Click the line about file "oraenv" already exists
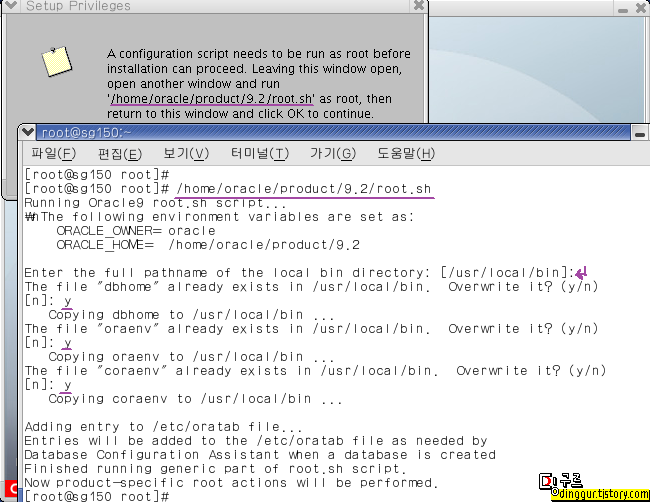This screenshot has height=502, width=650. pos(311,329)
